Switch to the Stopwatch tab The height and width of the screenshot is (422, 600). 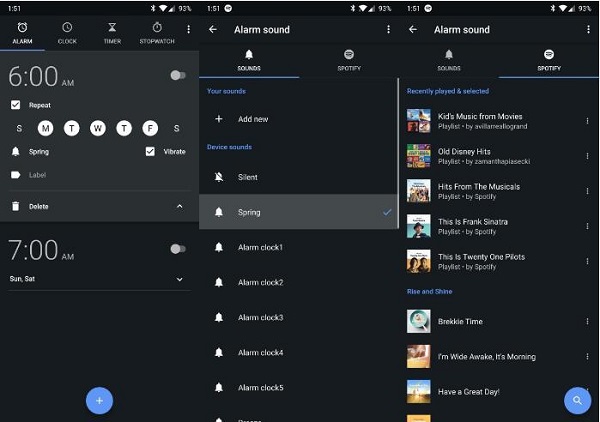pos(157,33)
